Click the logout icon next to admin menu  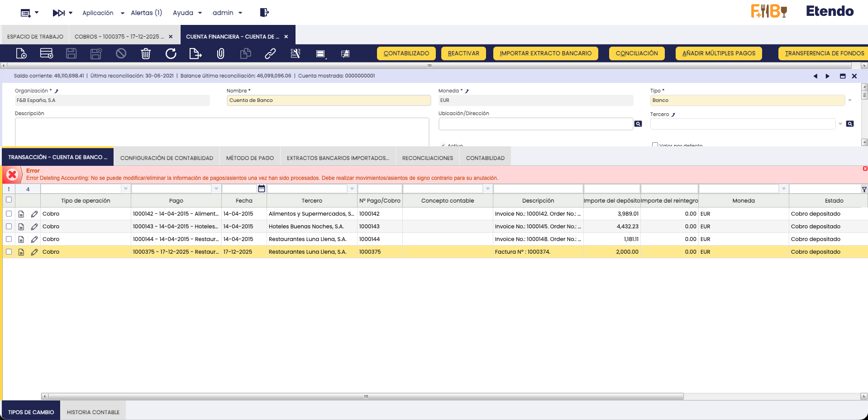(264, 13)
